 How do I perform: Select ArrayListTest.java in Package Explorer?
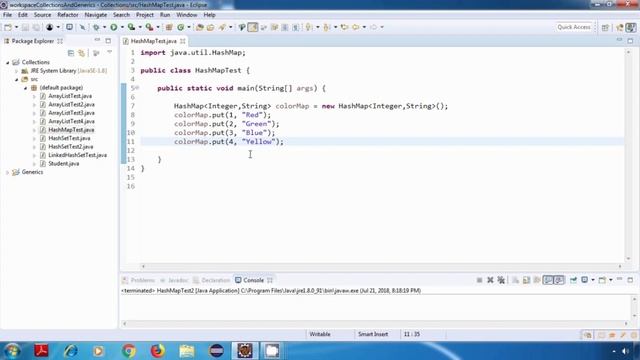click(x=70, y=96)
